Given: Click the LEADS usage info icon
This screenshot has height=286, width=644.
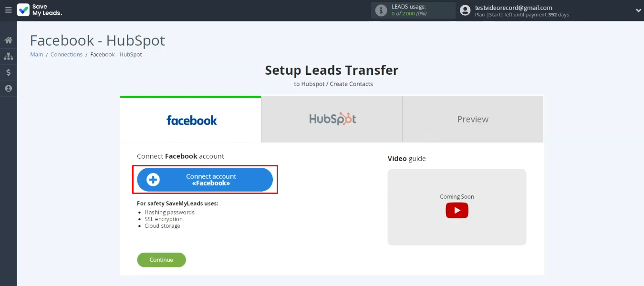Looking at the screenshot, I should [x=381, y=10].
